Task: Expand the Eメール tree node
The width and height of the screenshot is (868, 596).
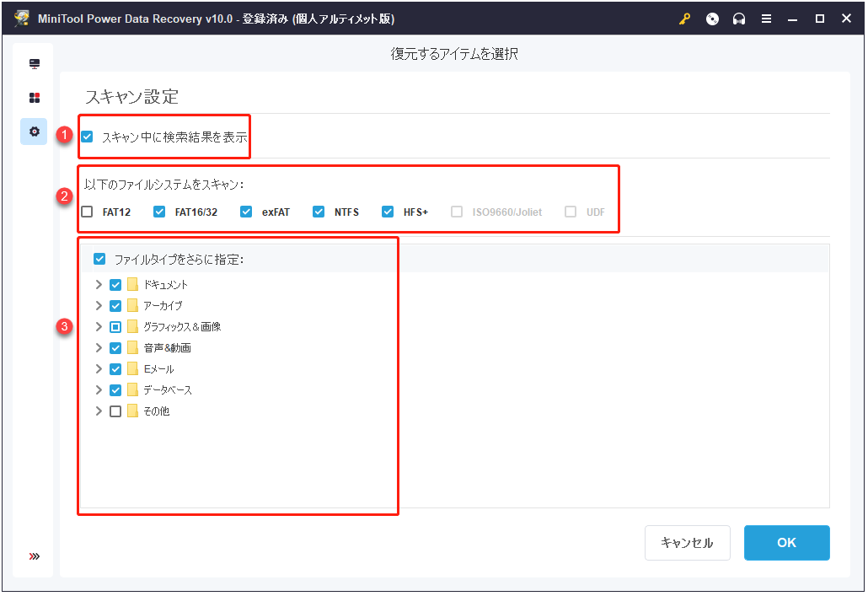Action: [x=99, y=369]
